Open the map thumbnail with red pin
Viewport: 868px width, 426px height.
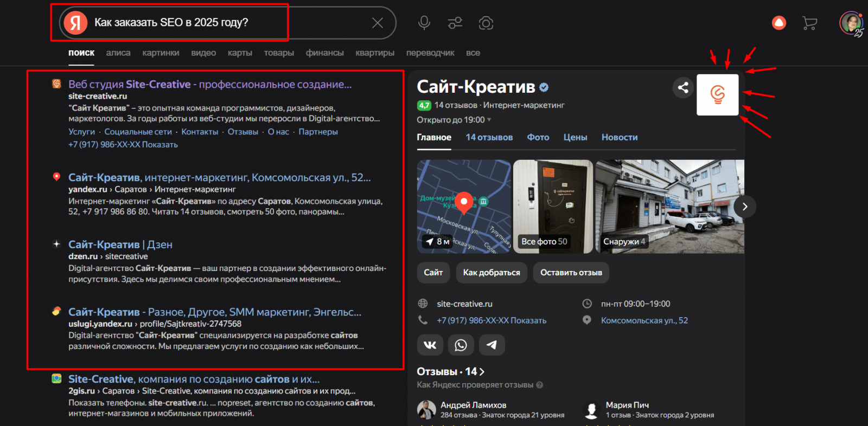click(464, 206)
